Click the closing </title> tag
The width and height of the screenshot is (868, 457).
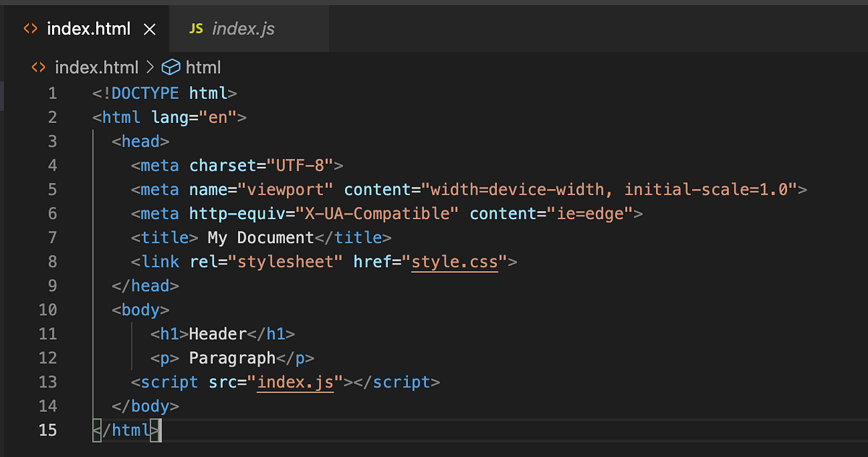[353, 237]
